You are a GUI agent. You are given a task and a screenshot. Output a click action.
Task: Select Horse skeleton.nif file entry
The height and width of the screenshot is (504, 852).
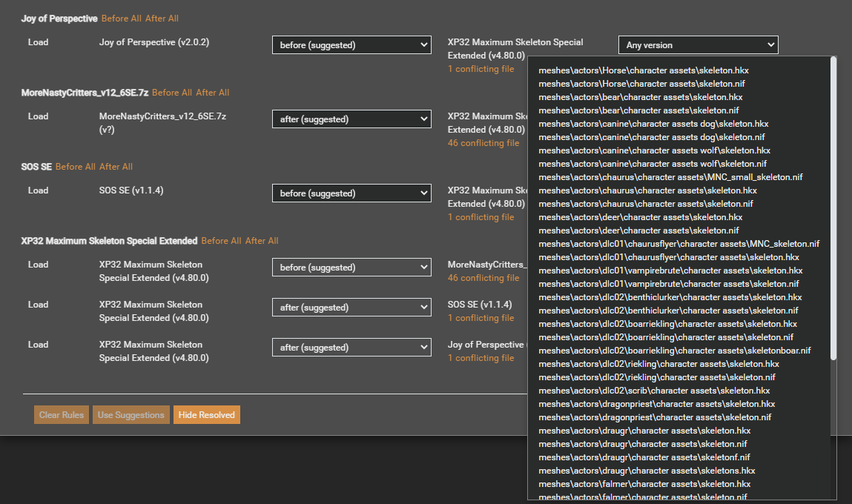pyautogui.click(x=641, y=84)
